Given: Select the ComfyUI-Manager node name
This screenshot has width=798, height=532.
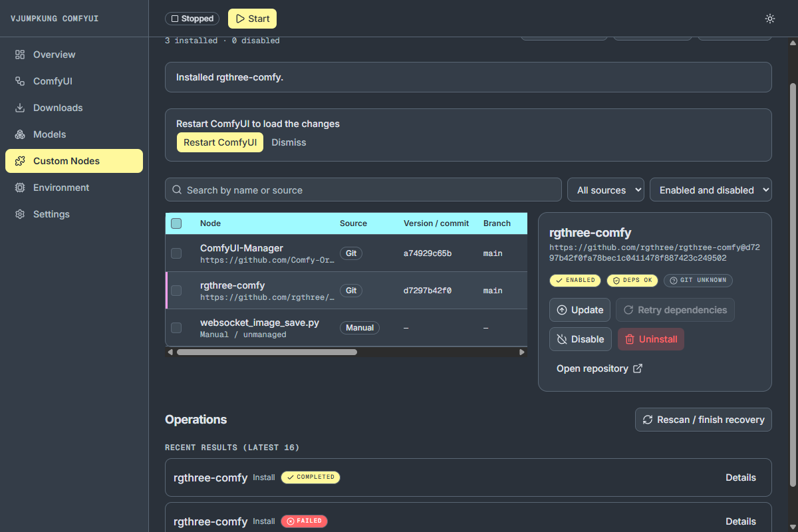Looking at the screenshot, I should tap(241, 248).
